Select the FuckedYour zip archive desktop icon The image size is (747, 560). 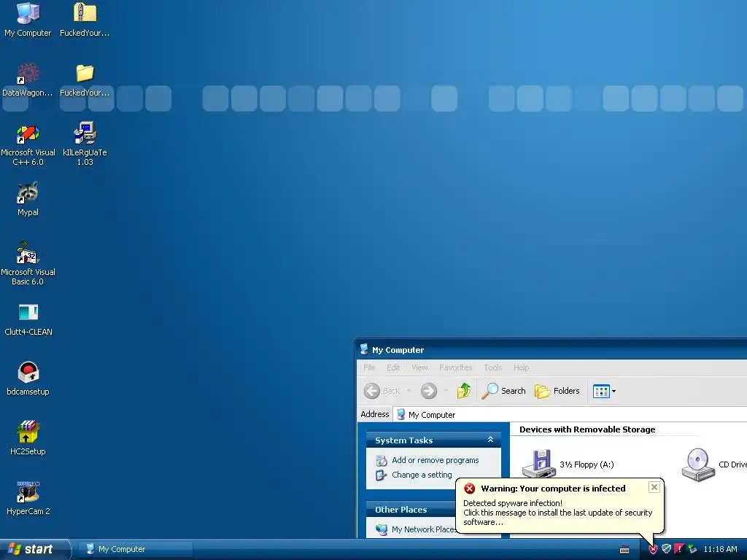tap(85, 20)
